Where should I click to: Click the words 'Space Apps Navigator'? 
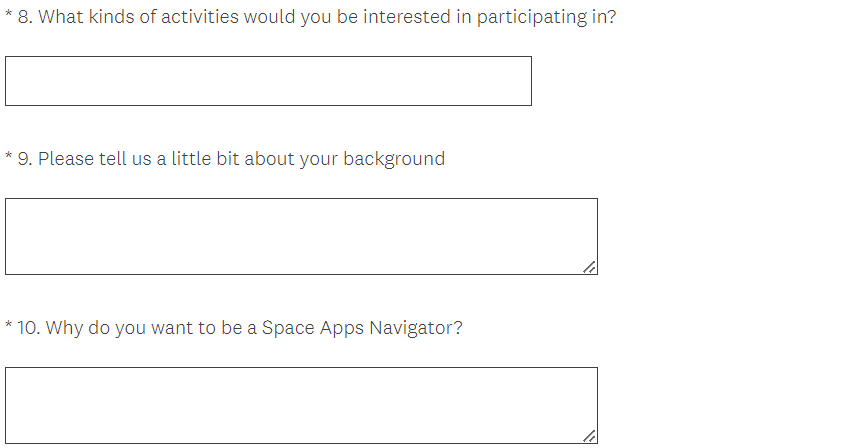(x=358, y=328)
